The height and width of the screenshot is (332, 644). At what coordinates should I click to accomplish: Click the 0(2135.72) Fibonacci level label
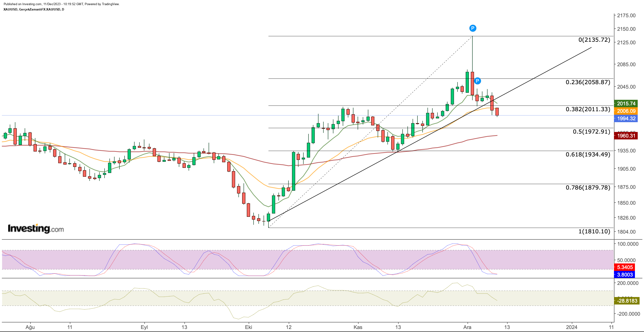pos(594,40)
